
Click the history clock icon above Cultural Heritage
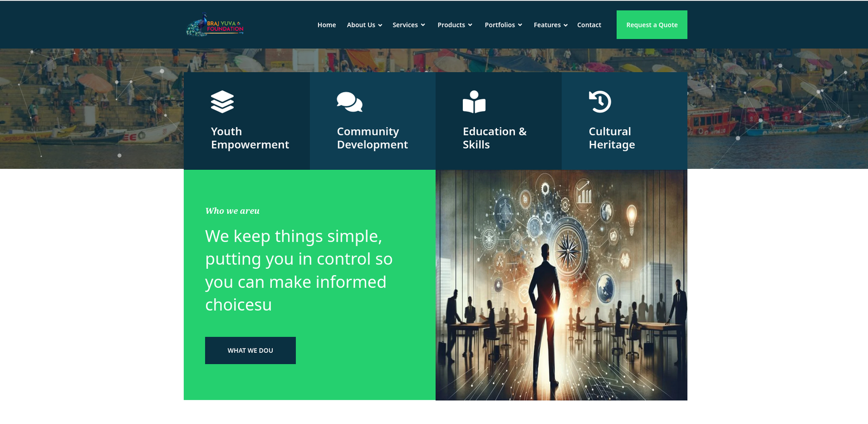click(x=600, y=102)
